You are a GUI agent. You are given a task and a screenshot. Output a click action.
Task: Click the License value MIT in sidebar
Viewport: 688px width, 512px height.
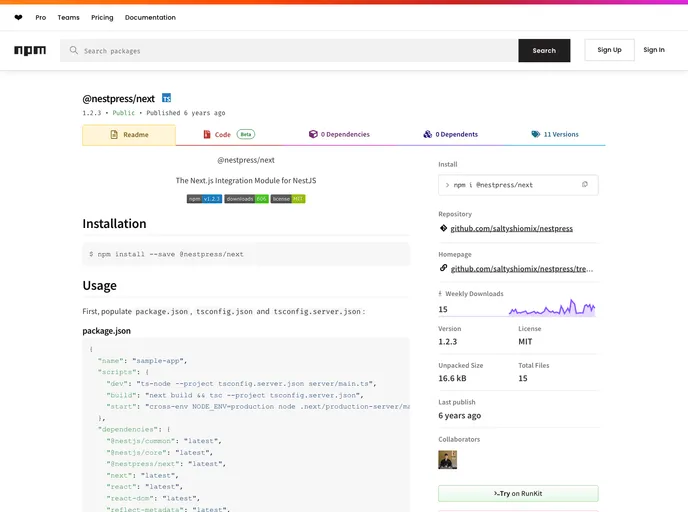525,342
